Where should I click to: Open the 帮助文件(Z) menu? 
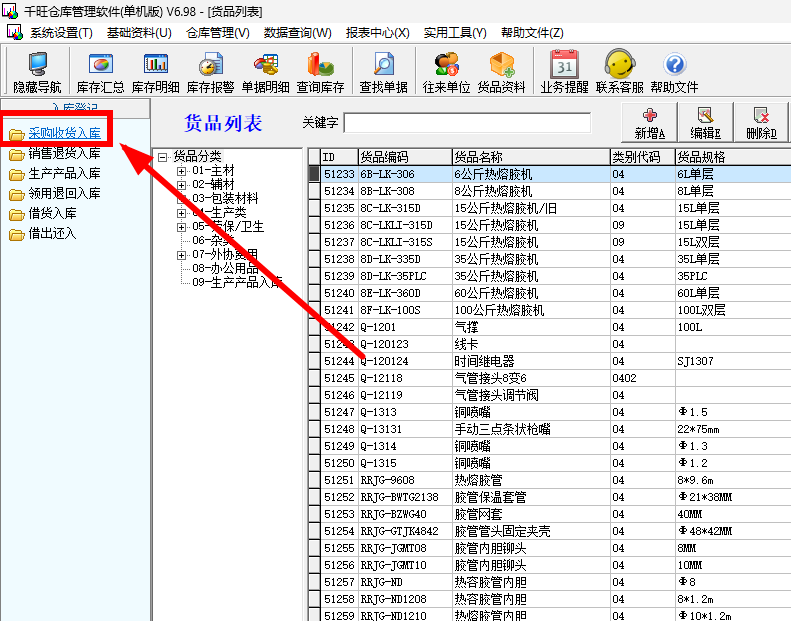(532, 33)
